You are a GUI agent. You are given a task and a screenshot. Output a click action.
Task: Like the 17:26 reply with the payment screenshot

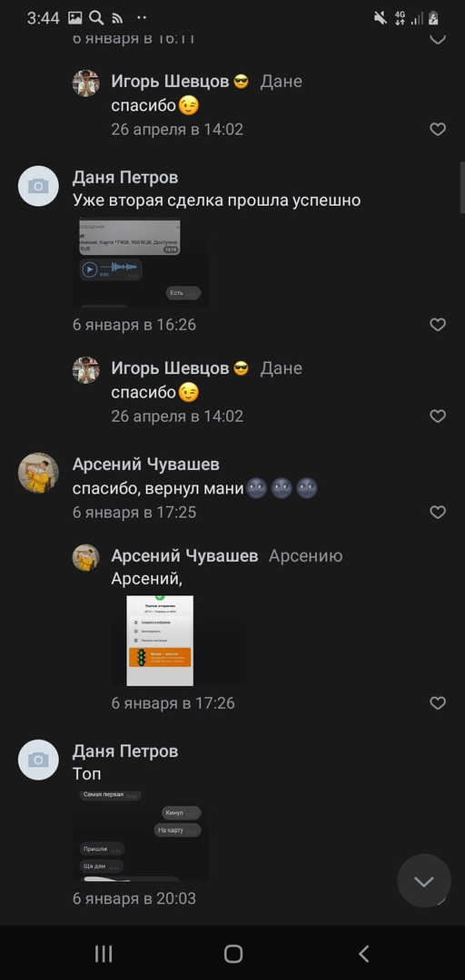pyautogui.click(x=438, y=703)
